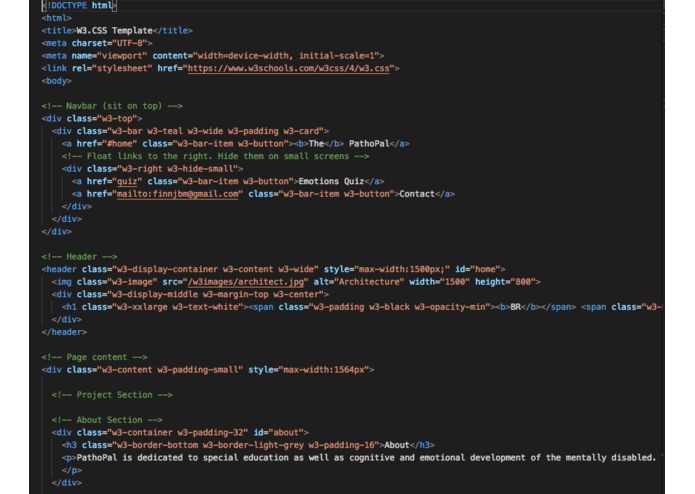Click the underlined "quiz" href value

click(x=126, y=181)
